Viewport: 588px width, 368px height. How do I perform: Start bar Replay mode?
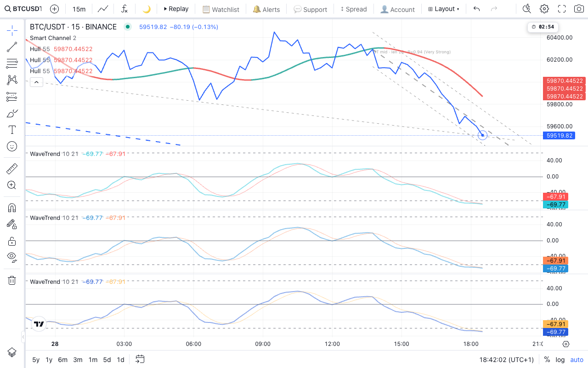click(176, 9)
